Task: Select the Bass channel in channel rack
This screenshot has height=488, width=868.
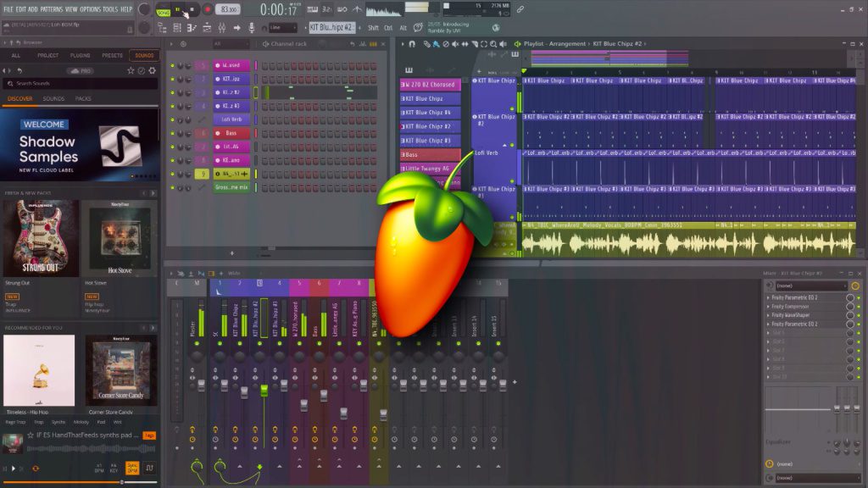Action: 231,133
